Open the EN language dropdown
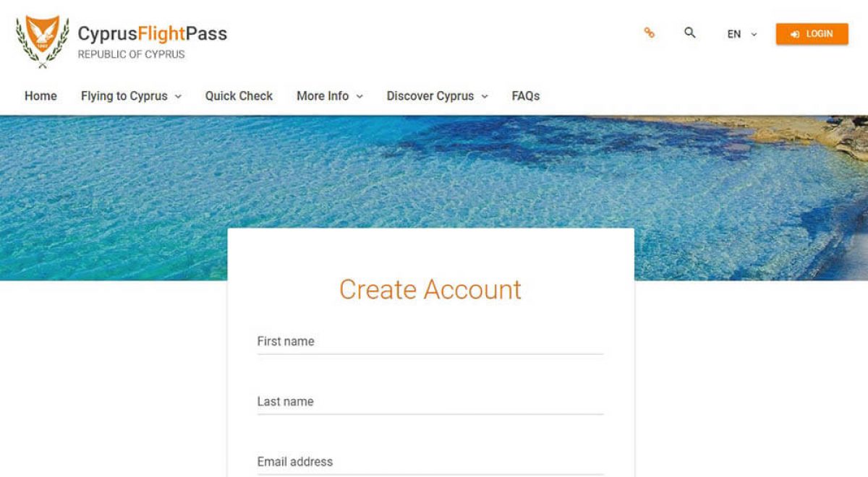Screen dimensions: 868x477 pyautogui.click(x=742, y=34)
